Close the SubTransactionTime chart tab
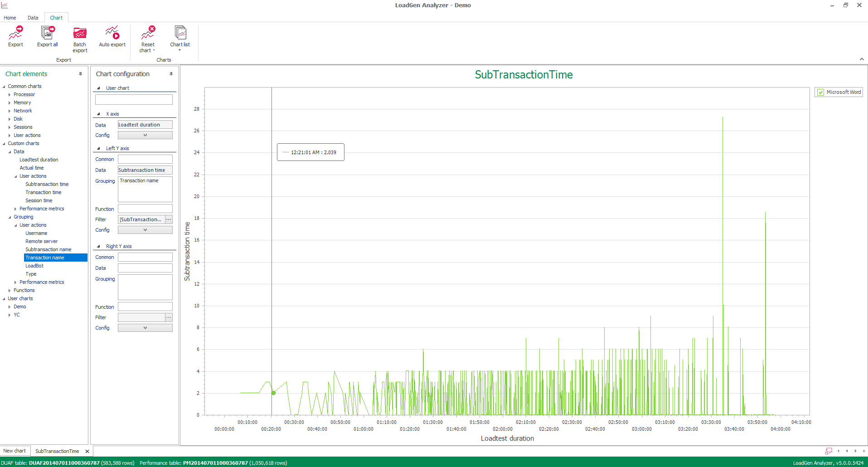 (x=87, y=452)
